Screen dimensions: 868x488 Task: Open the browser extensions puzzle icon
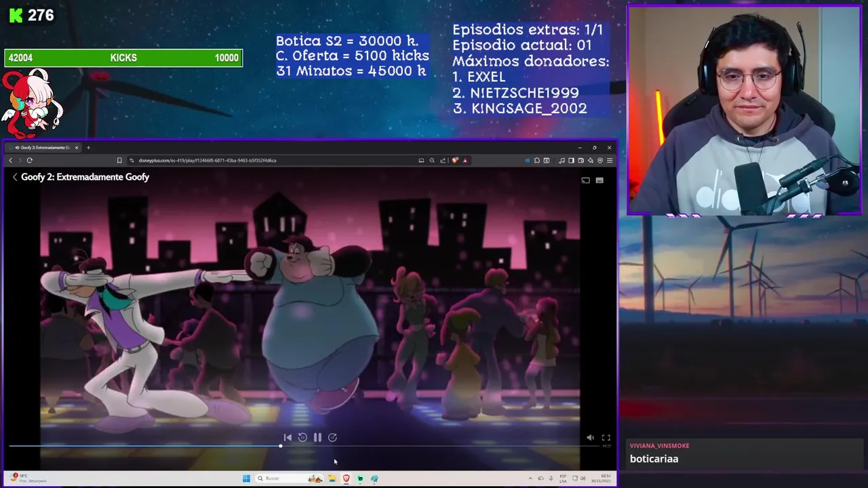[537, 161]
